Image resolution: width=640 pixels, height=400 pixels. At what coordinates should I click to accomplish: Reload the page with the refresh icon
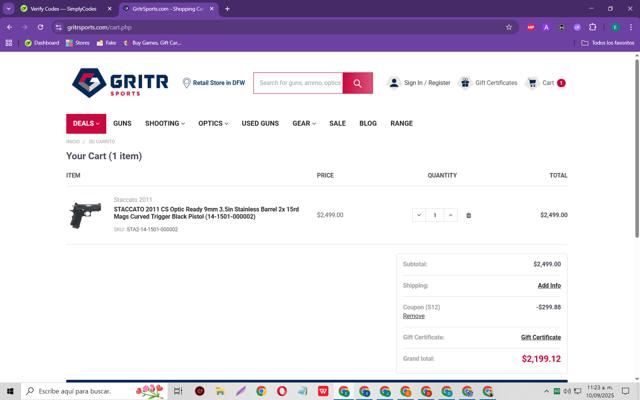pyautogui.click(x=40, y=27)
